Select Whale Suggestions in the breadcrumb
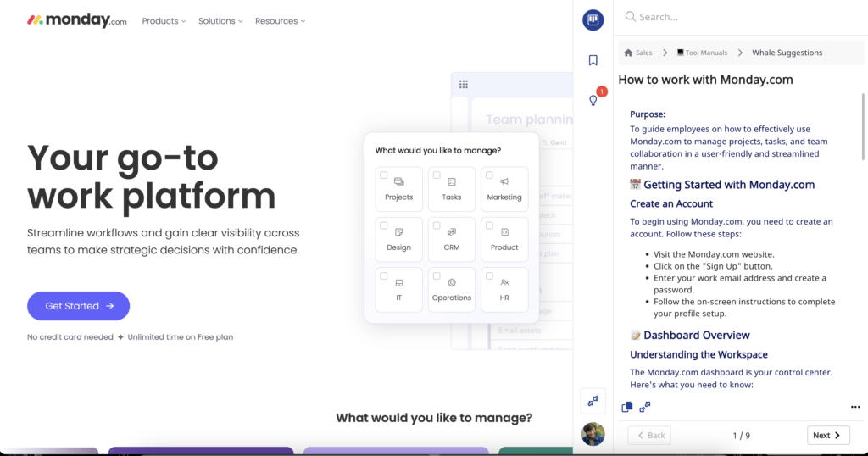 [787, 53]
